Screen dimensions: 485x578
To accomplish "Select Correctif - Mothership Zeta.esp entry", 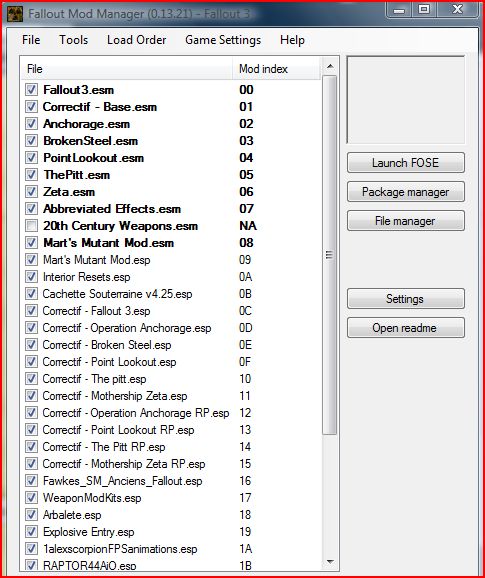I will click(115, 396).
